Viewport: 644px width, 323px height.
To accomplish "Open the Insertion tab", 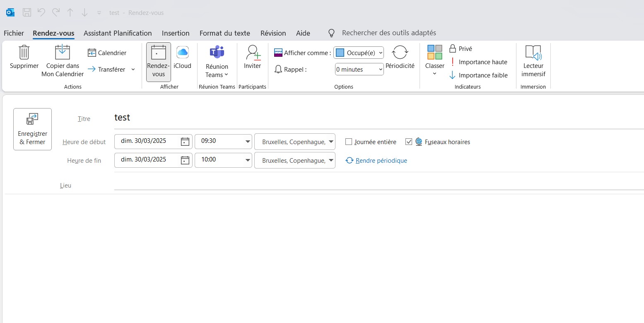I will point(176,33).
